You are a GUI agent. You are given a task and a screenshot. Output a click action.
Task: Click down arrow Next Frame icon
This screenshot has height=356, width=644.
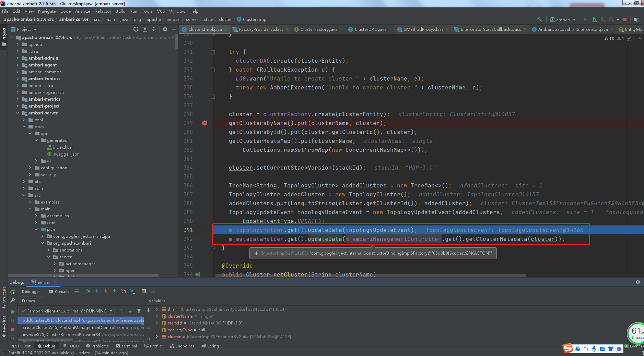pyautogui.click(x=130, y=311)
